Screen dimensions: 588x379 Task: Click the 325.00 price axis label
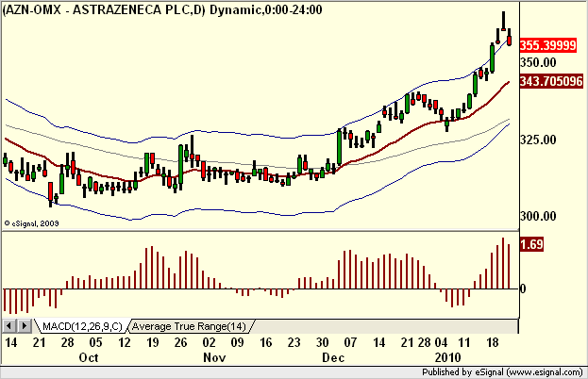(x=538, y=140)
